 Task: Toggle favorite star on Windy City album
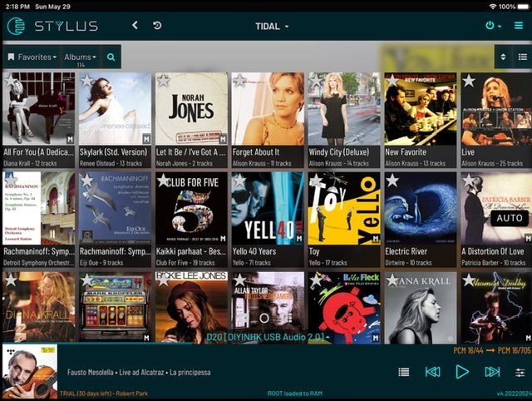(316, 81)
